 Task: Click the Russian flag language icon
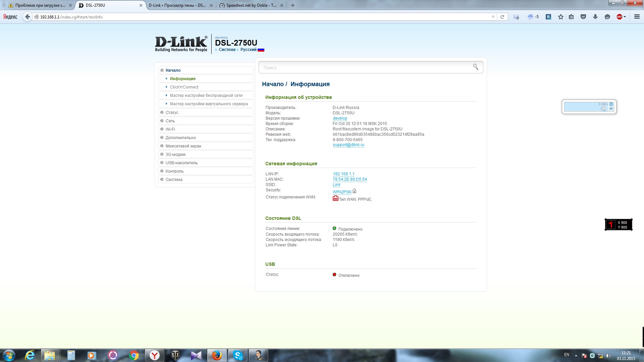(261, 50)
